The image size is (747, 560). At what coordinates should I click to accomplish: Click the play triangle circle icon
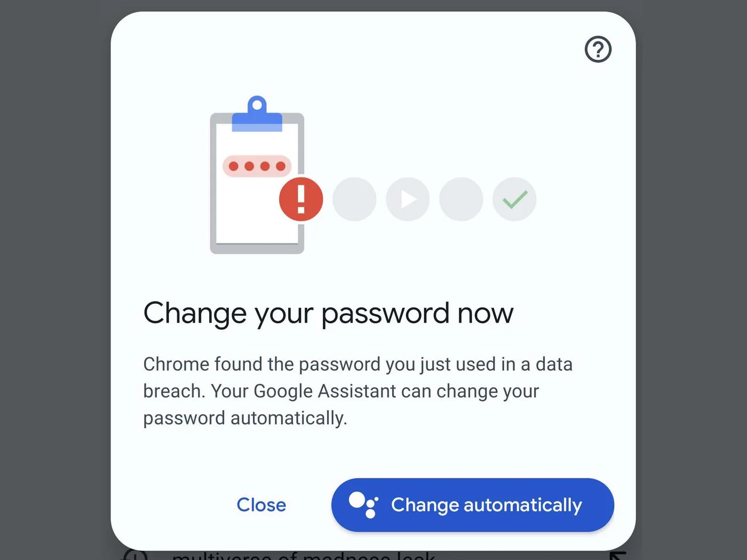pyautogui.click(x=408, y=199)
